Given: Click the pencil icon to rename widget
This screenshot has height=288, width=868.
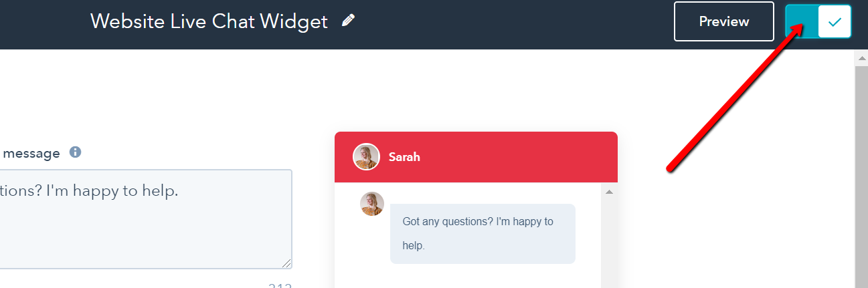Looking at the screenshot, I should (x=348, y=21).
